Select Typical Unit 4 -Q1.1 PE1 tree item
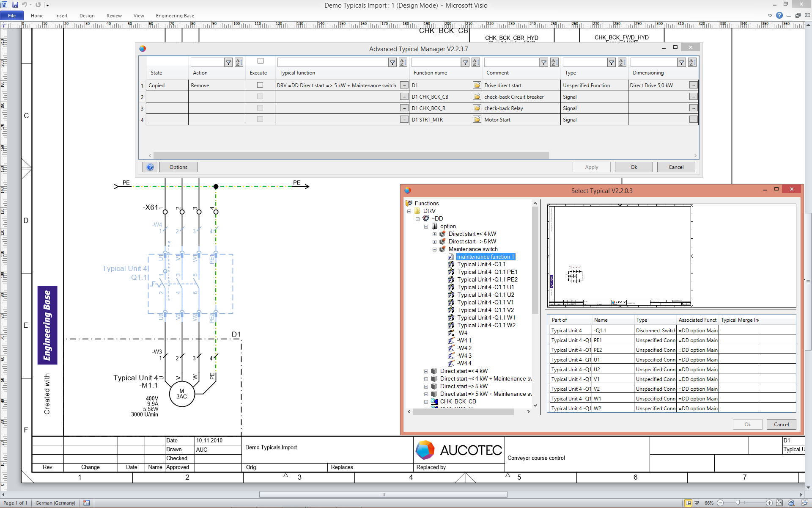This screenshot has height=508, width=812. click(487, 272)
